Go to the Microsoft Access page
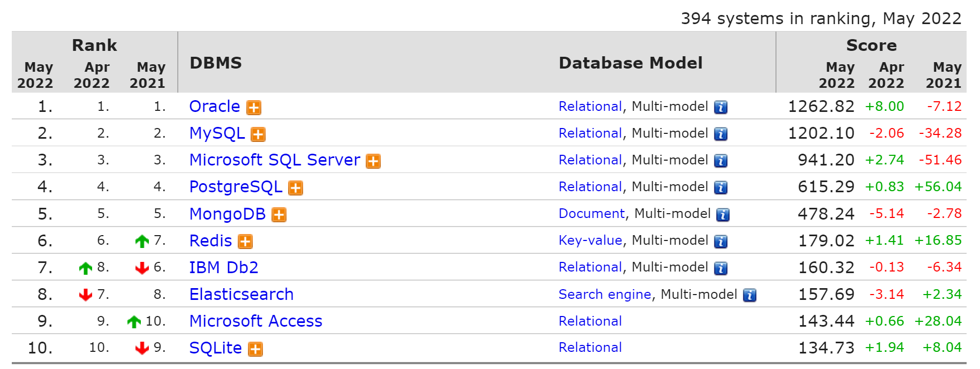Screen dimensions: 980x369 point(255,321)
